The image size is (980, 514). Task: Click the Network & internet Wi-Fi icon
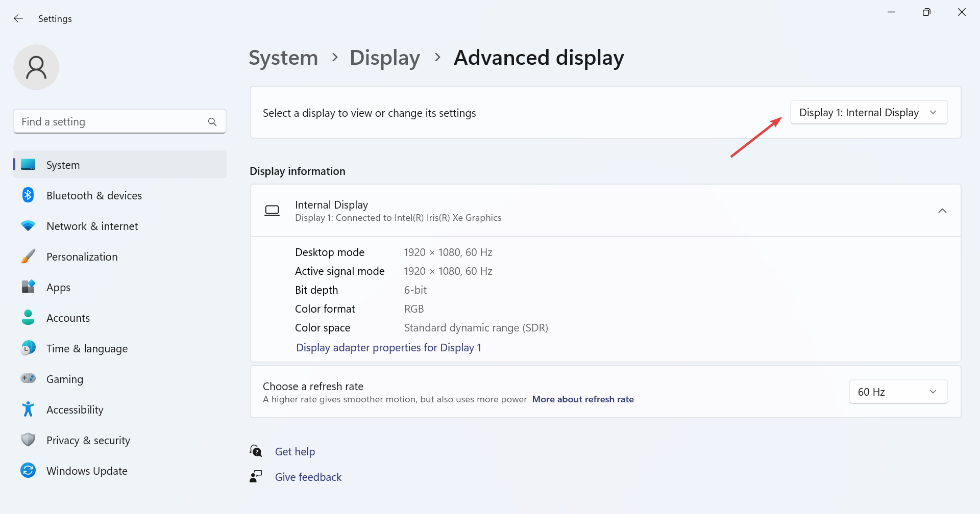(x=28, y=226)
